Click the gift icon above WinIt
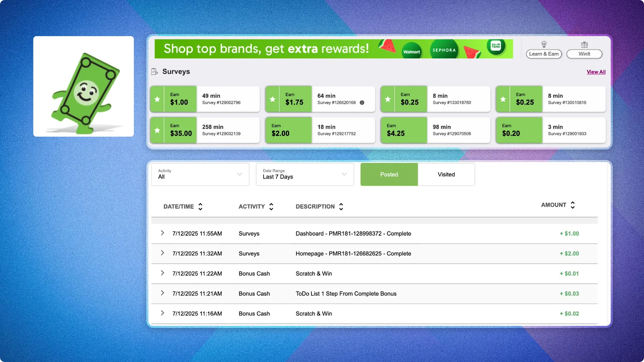 pyautogui.click(x=584, y=44)
